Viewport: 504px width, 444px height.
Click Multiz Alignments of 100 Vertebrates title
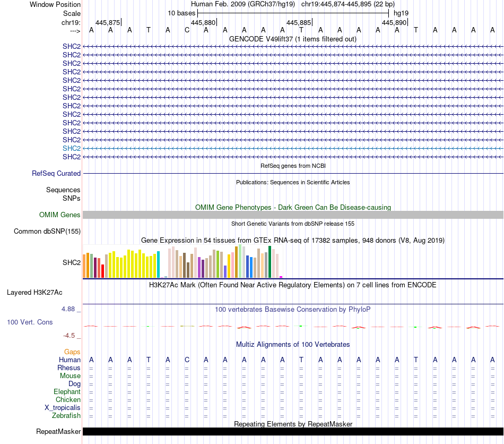[x=292, y=345]
